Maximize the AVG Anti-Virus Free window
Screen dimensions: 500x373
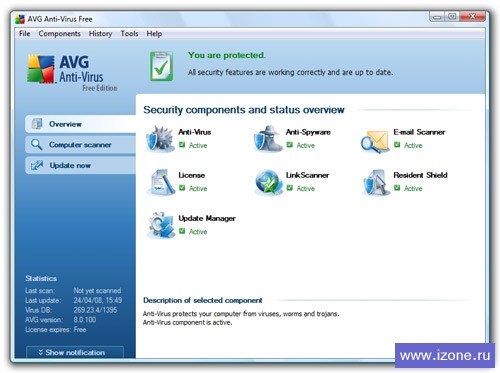point(452,17)
